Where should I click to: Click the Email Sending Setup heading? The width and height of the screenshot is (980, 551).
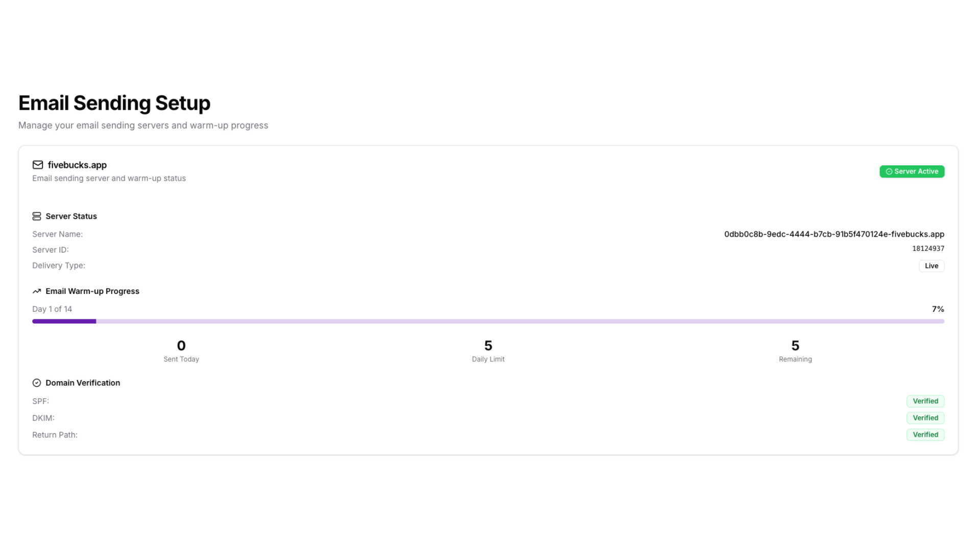point(114,103)
